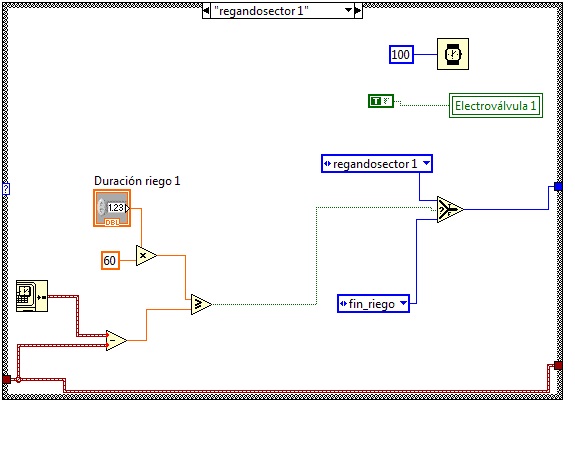Expand the regandosector 1 enum constant dropdown
Image resolution: width=575 pixels, height=452 pixels.
(x=426, y=163)
